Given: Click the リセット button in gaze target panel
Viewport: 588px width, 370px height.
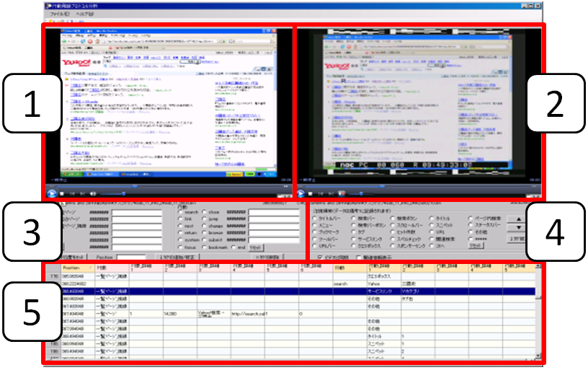Looking at the screenshot, I should (x=476, y=246).
